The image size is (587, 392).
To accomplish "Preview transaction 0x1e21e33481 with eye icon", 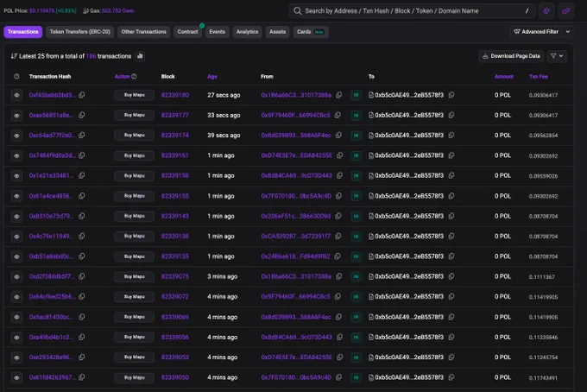I will 16,175.
